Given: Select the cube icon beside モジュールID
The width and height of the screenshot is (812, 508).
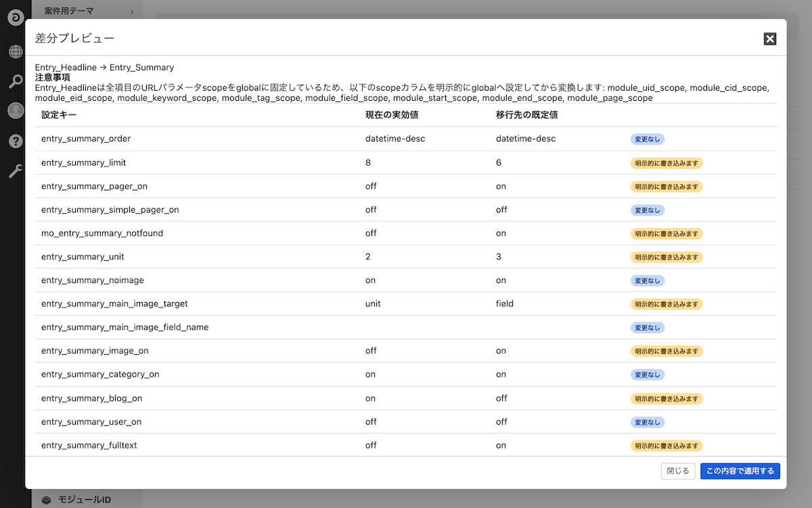Looking at the screenshot, I should [x=46, y=500].
